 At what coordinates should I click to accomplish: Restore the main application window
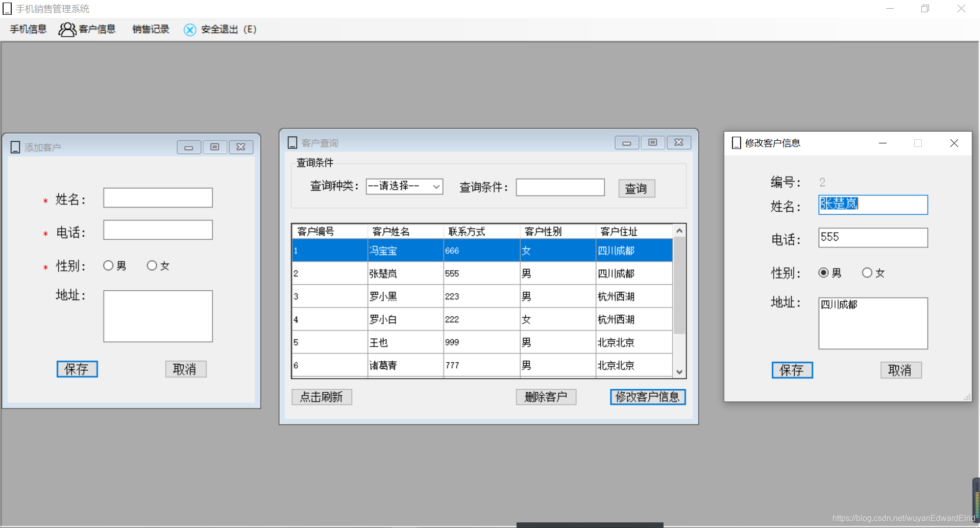[925, 9]
